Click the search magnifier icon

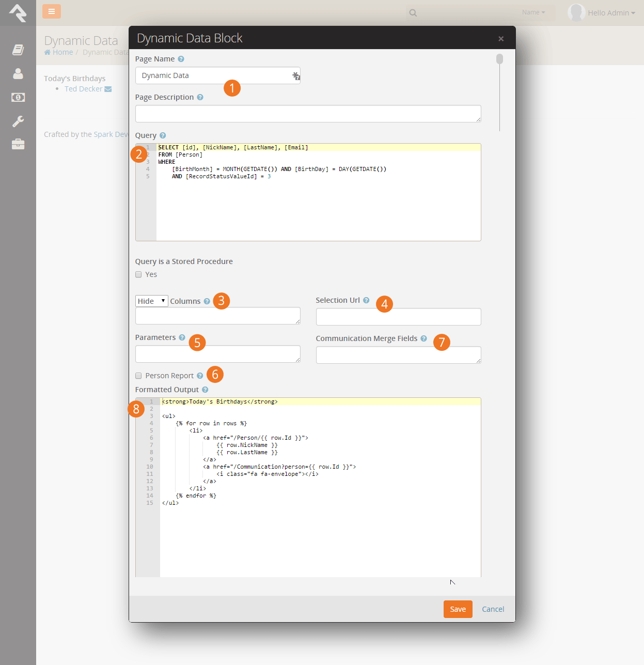point(413,13)
